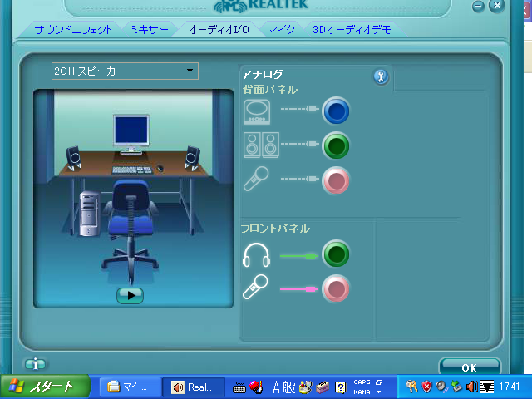The image size is (532, 399).
Task: Open the language bar options arrow
Action: pos(379,392)
